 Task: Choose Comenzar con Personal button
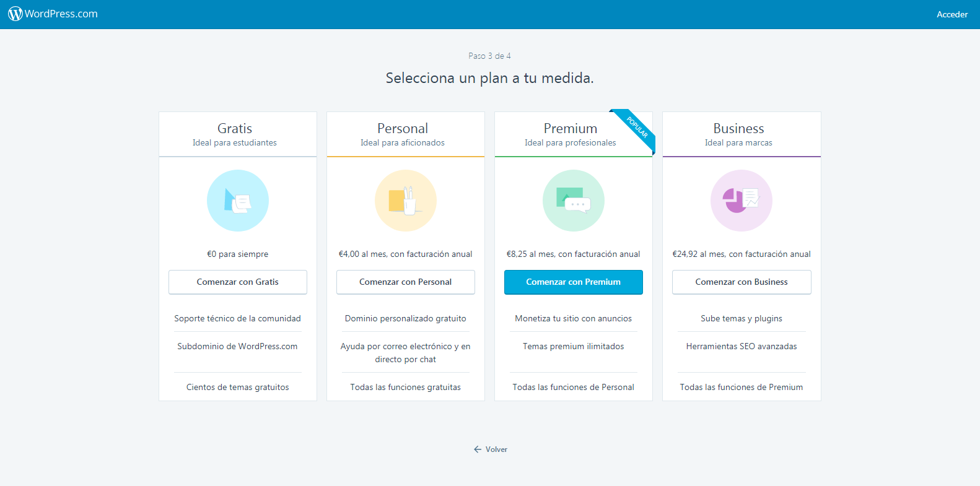[x=406, y=282]
